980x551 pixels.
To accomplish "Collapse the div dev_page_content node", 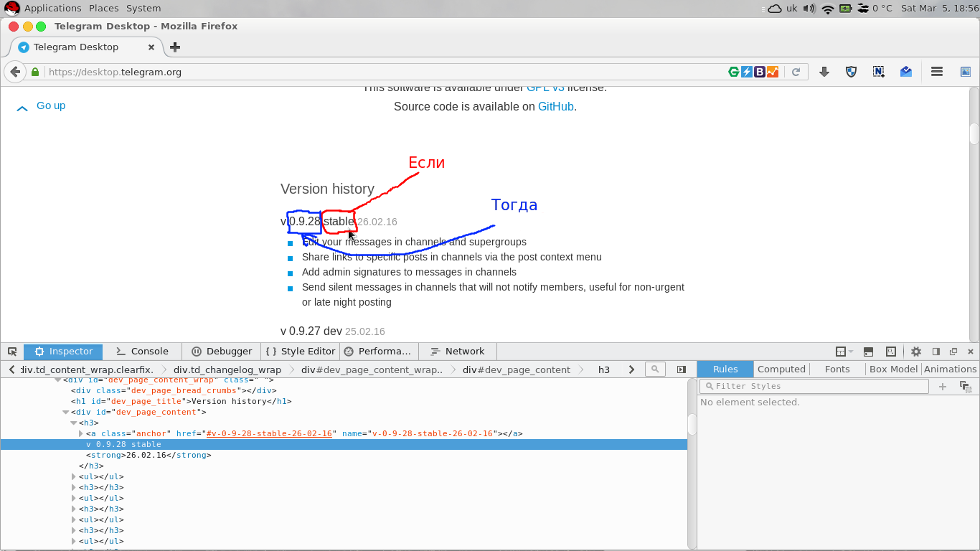I will point(66,413).
